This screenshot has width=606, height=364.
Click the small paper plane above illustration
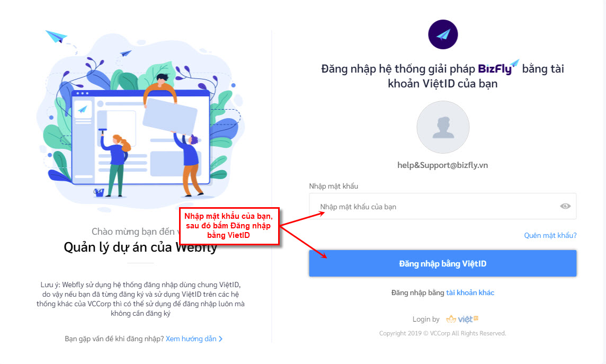pos(126,53)
